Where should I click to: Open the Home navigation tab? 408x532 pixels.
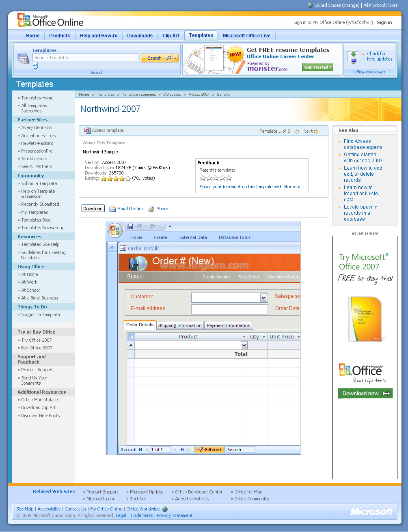pos(33,36)
